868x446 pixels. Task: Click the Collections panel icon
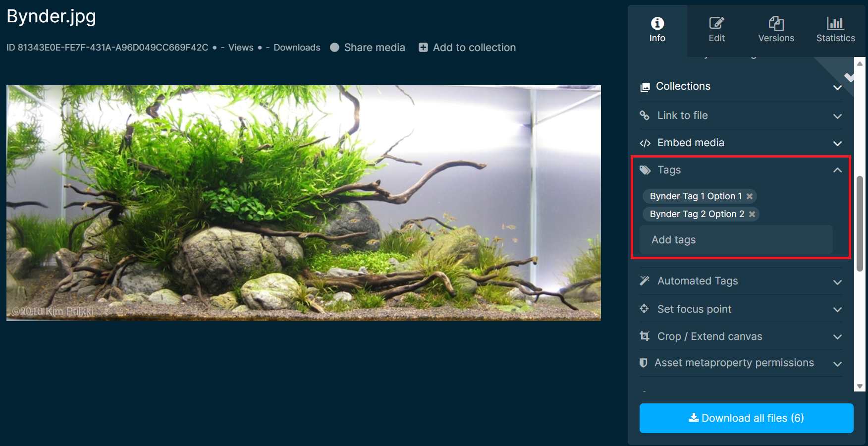[x=645, y=87]
